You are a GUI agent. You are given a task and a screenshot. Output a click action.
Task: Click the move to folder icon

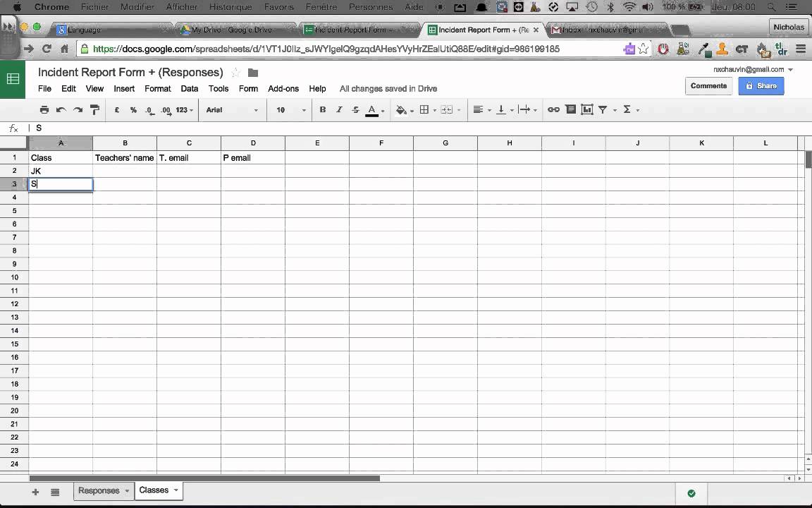pyautogui.click(x=253, y=73)
